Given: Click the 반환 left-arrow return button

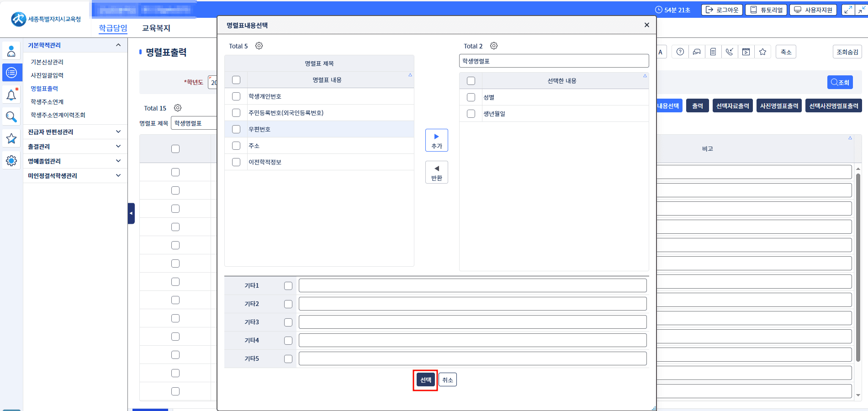Looking at the screenshot, I should (x=437, y=172).
